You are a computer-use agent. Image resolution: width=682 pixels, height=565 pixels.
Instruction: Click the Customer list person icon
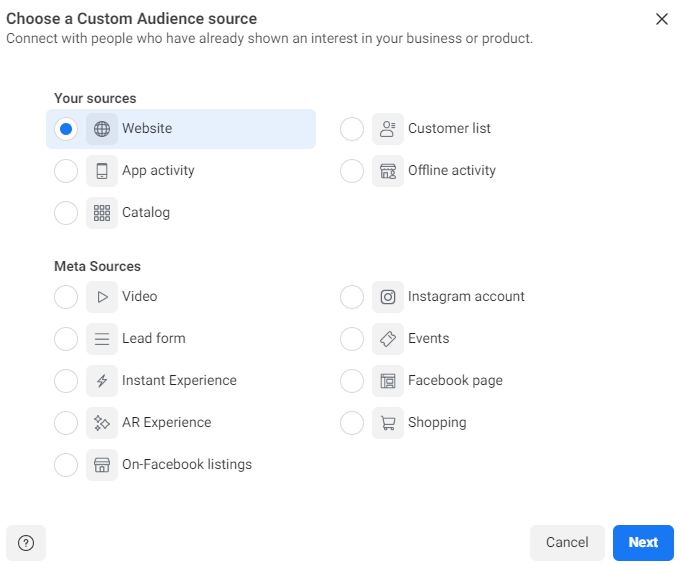[388, 129]
